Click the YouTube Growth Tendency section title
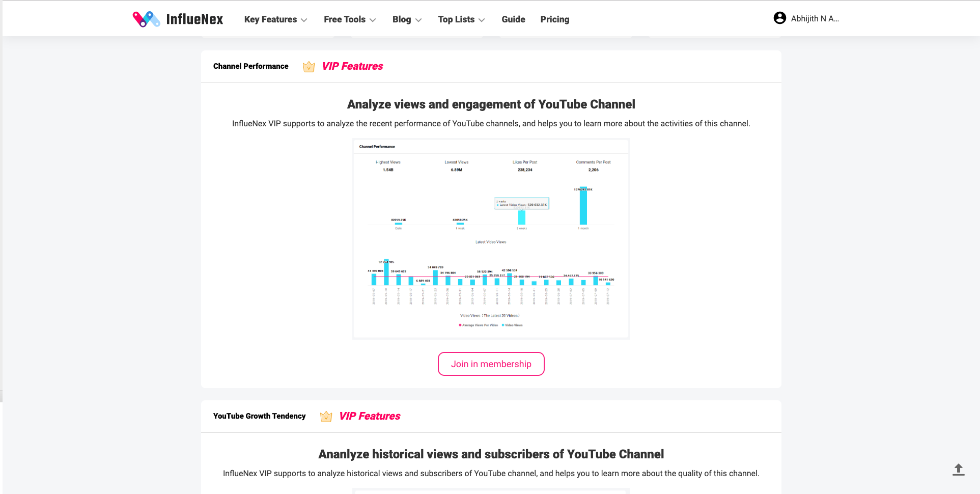The image size is (980, 494). 259,416
